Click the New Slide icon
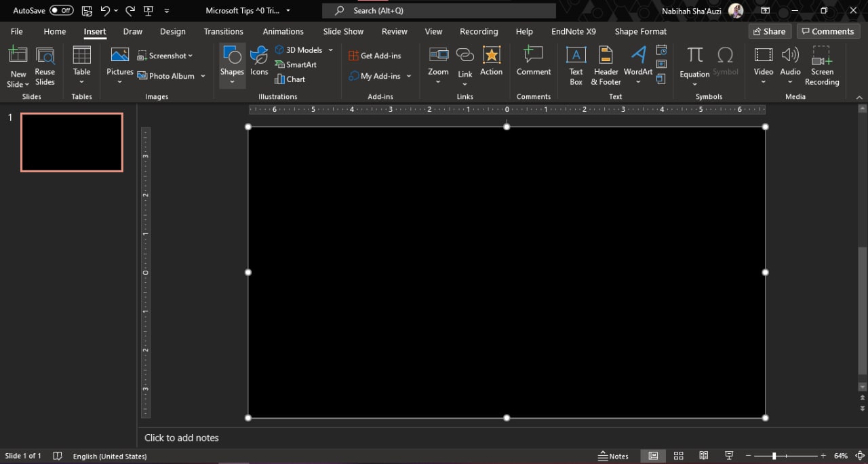Image resolution: width=868 pixels, height=464 pixels. tap(18, 56)
